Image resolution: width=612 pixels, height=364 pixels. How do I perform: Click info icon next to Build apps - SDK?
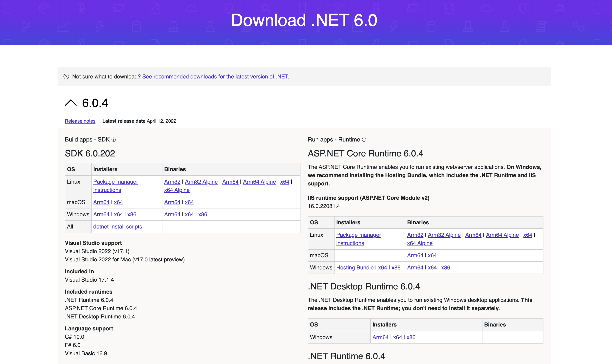click(113, 140)
